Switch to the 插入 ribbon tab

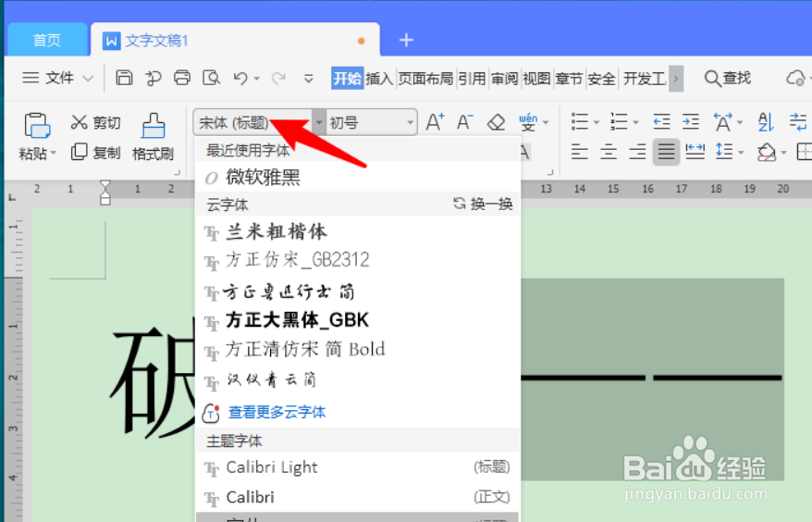point(379,79)
